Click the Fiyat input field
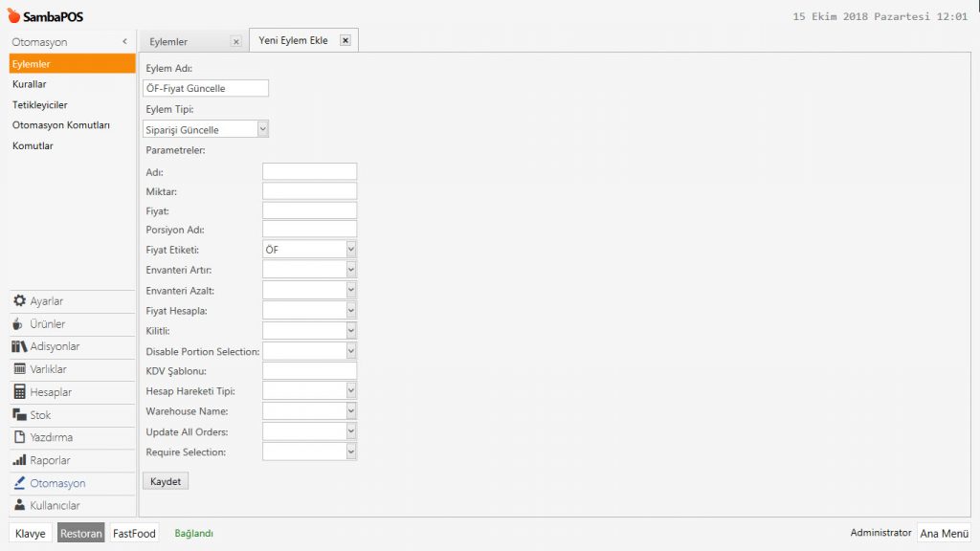980x551 pixels. coord(309,210)
